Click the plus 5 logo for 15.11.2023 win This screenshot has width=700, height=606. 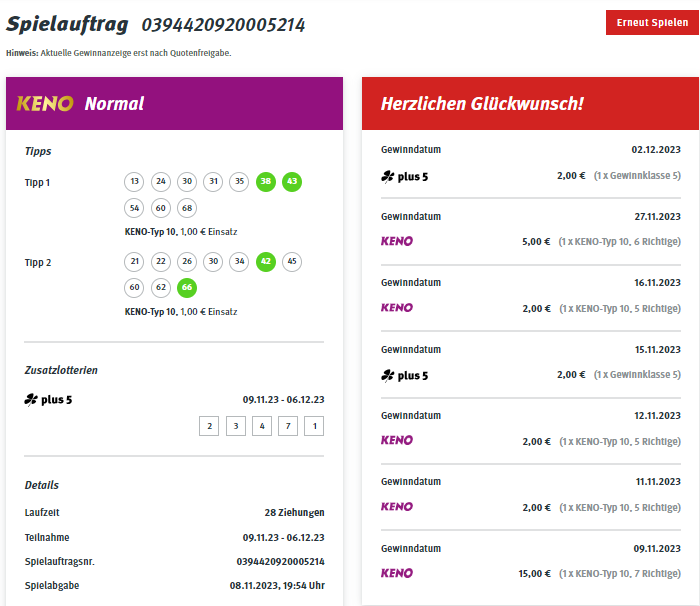click(404, 376)
